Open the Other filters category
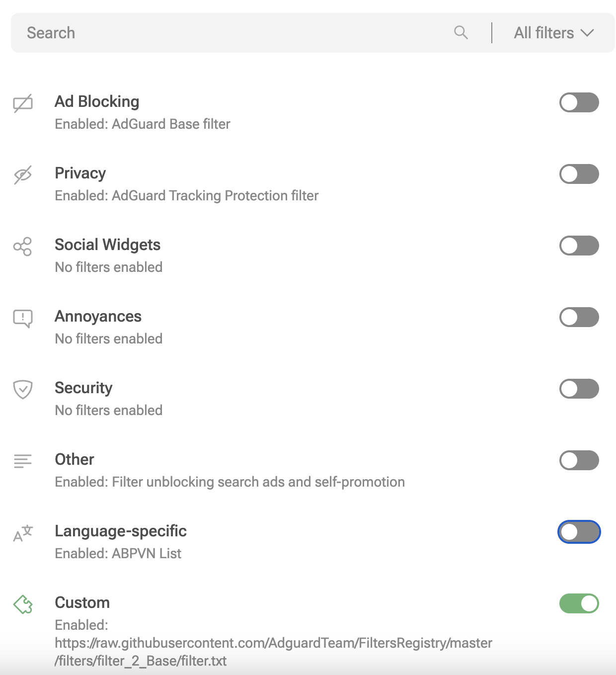Image resolution: width=616 pixels, height=675 pixels. click(x=75, y=460)
